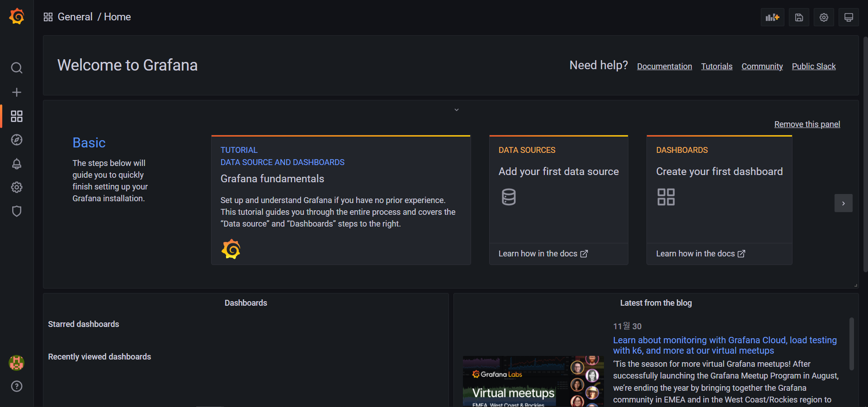Click the Grafana logo in the tutorial card
Image resolution: width=868 pixels, height=407 pixels.
click(x=231, y=249)
